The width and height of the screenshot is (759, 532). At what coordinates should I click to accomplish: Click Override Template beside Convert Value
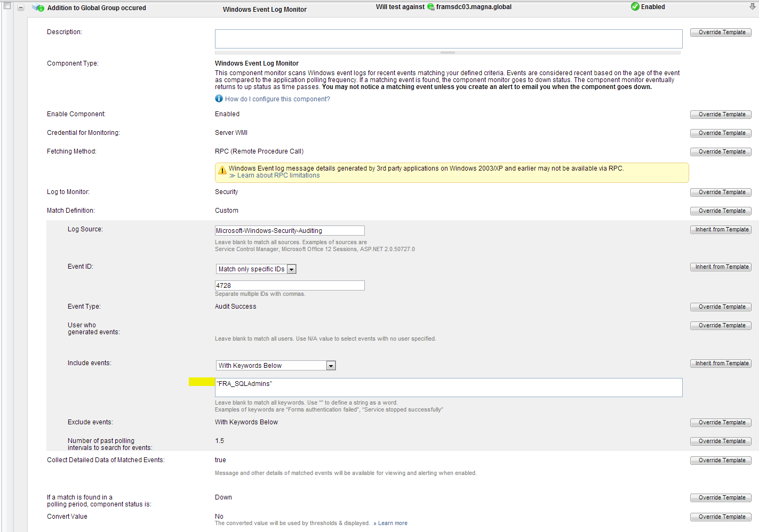point(721,517)
